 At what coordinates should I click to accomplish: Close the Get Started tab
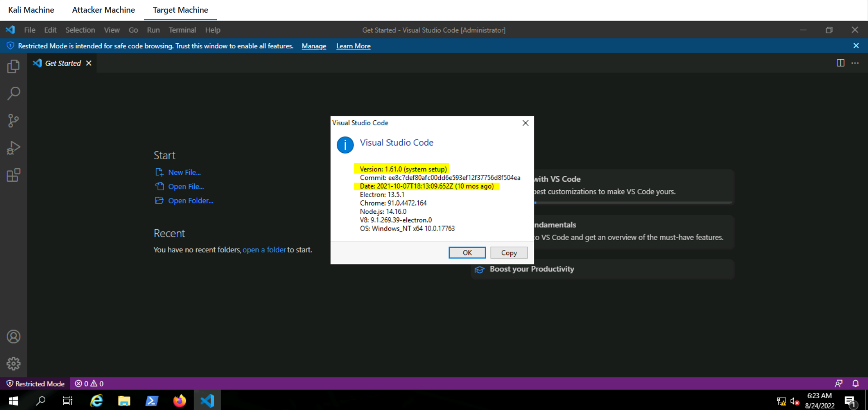click(89, 63)
